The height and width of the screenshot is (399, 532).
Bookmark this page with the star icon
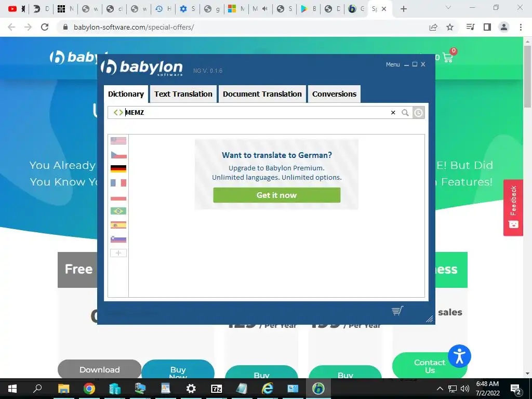point(450,27)
